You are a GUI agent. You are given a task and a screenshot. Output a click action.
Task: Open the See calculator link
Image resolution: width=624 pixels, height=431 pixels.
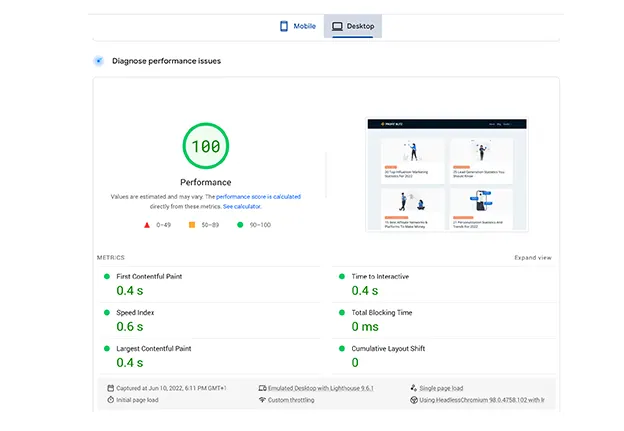(x=242, y=207)
